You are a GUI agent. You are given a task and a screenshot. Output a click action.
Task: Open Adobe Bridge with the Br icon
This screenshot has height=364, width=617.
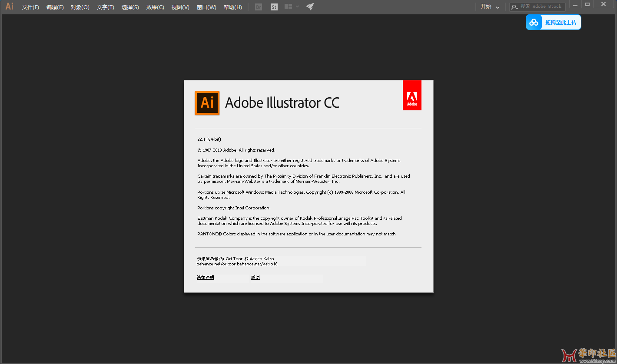coord(259,7)
